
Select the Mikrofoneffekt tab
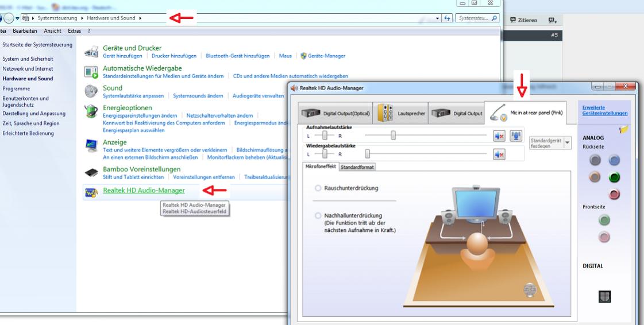click(x=321, y=167)
